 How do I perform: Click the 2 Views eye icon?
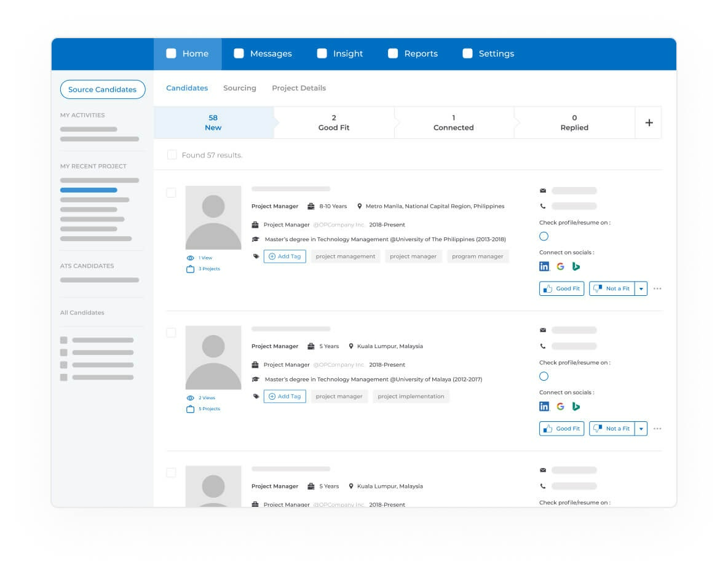(x=190, y=398)
